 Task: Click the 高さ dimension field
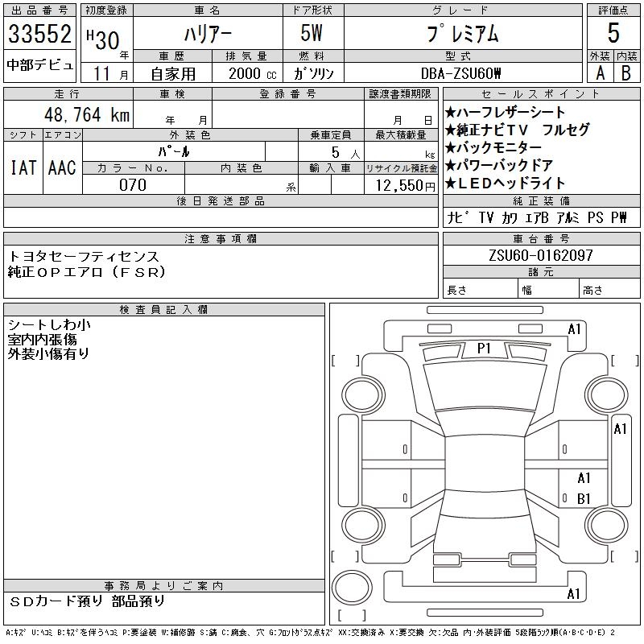coord(609,288)
